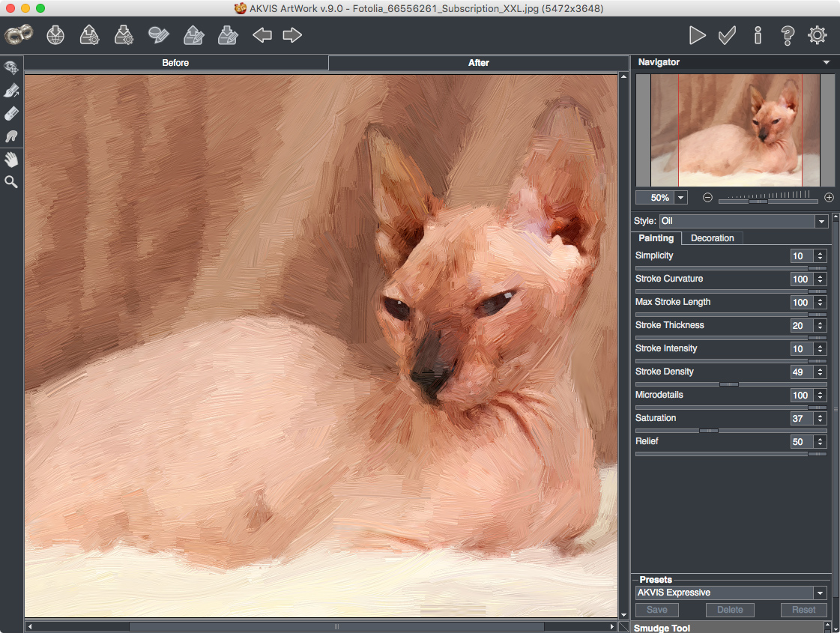The width and height of the screenshot is (840, 633).
Task: Select the Eraser tool
Action: click(x=11, y=114)
